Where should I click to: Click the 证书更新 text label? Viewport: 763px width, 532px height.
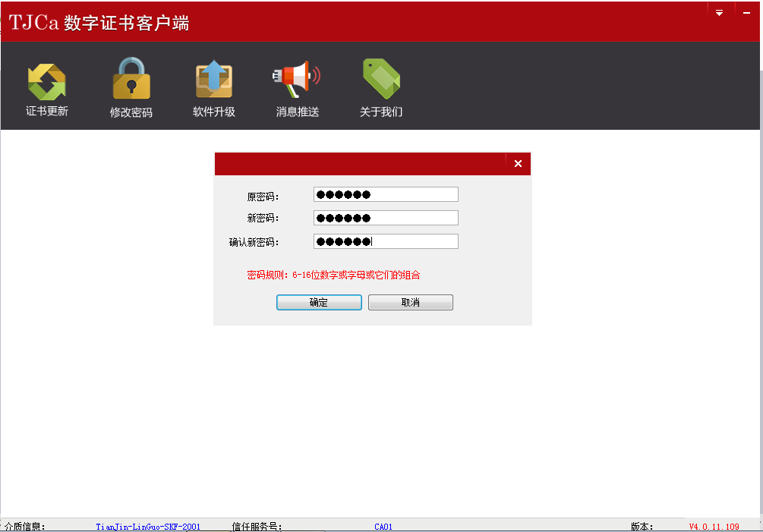tap(47, 112)
